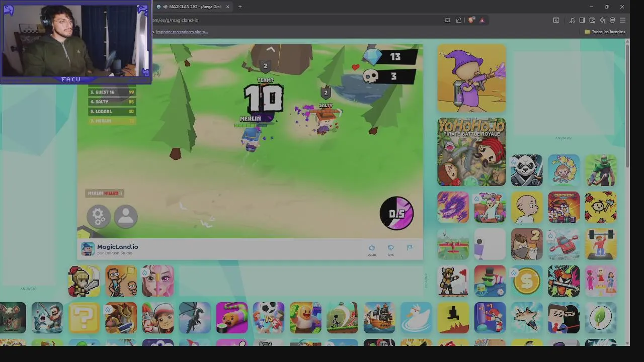Open the pirate ship game thumbnail
Viewport: 644px width, 362px height.
[x=379, y=318]
